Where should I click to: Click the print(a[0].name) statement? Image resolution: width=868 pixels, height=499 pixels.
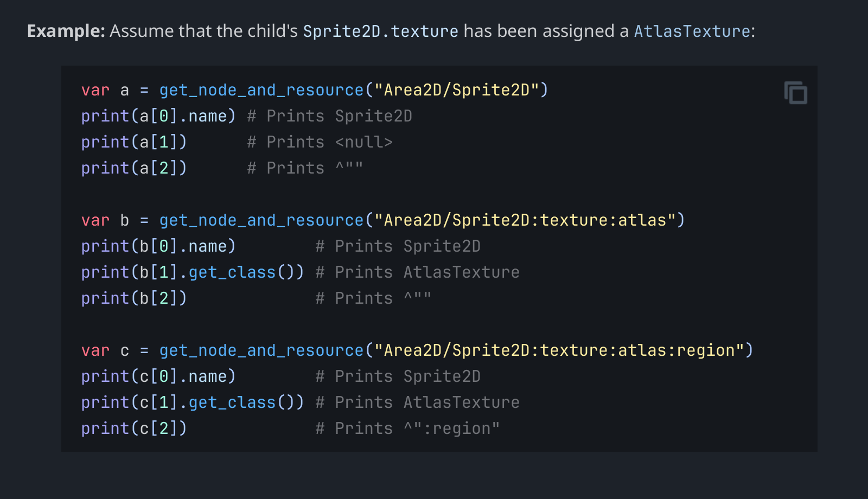coord(158,116)
